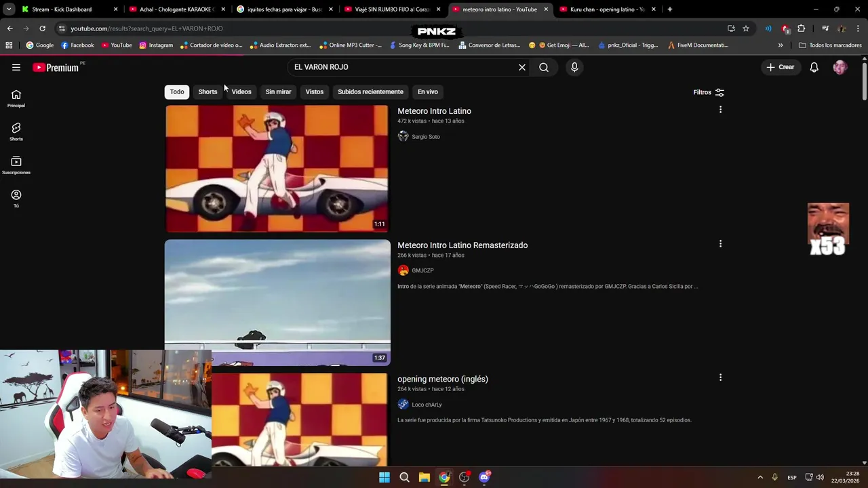Select the Todo filter chip
The height and width of the screenshot is (488, 868).
coord(177,91)
